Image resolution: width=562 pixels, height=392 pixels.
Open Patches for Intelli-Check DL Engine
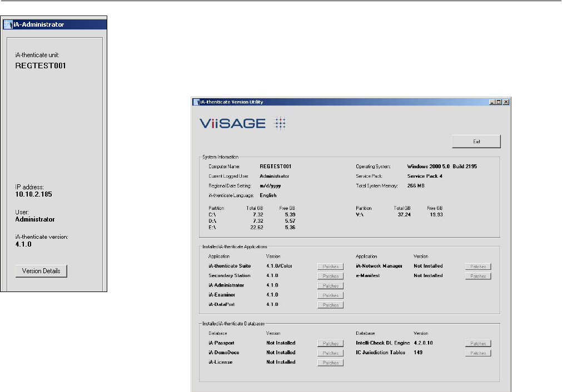(478, 343)
